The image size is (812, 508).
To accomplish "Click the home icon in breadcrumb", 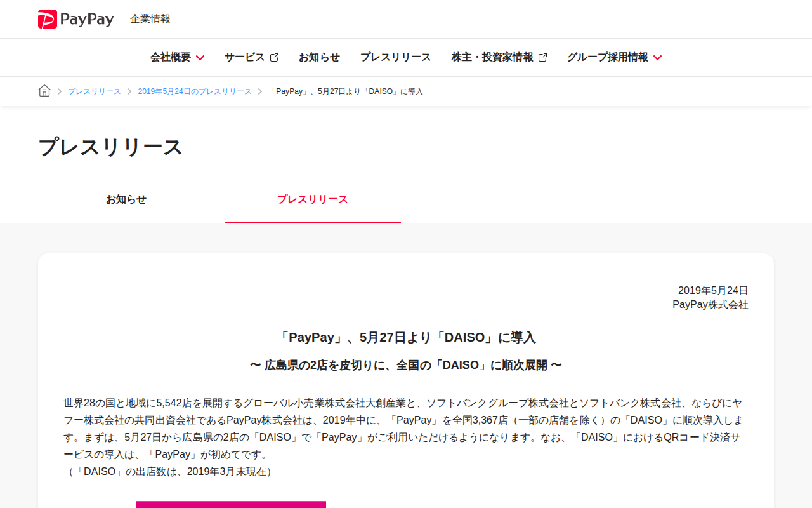I will (x=44, y=91).
